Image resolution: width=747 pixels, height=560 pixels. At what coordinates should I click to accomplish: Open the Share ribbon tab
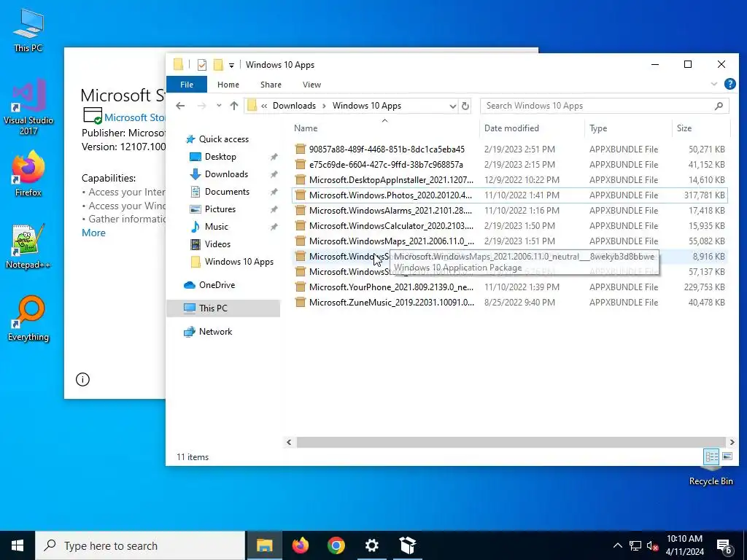click(271, 85)
